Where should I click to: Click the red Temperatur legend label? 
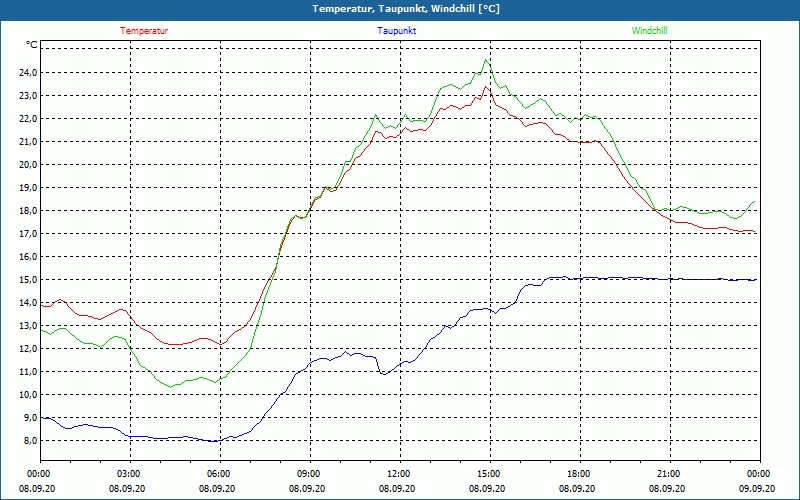click(x=144, y=31)
